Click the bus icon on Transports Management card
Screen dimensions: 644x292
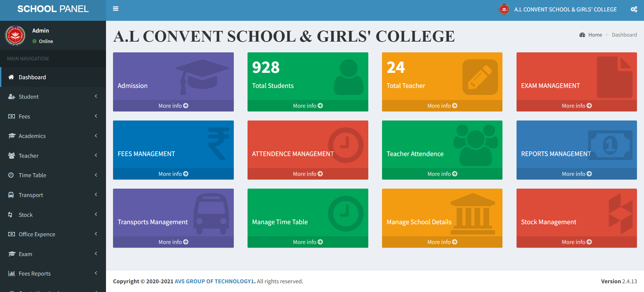[x=211, y=213]
